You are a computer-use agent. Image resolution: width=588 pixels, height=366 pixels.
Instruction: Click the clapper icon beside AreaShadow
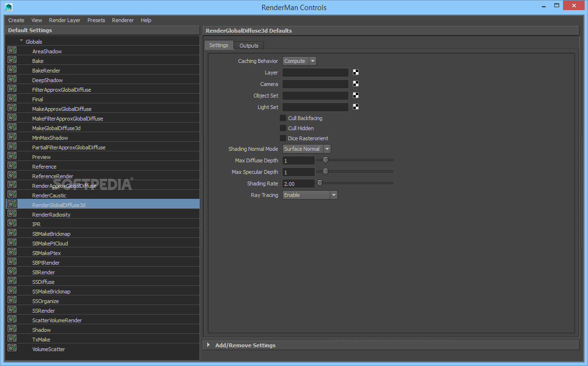point(12,50)
